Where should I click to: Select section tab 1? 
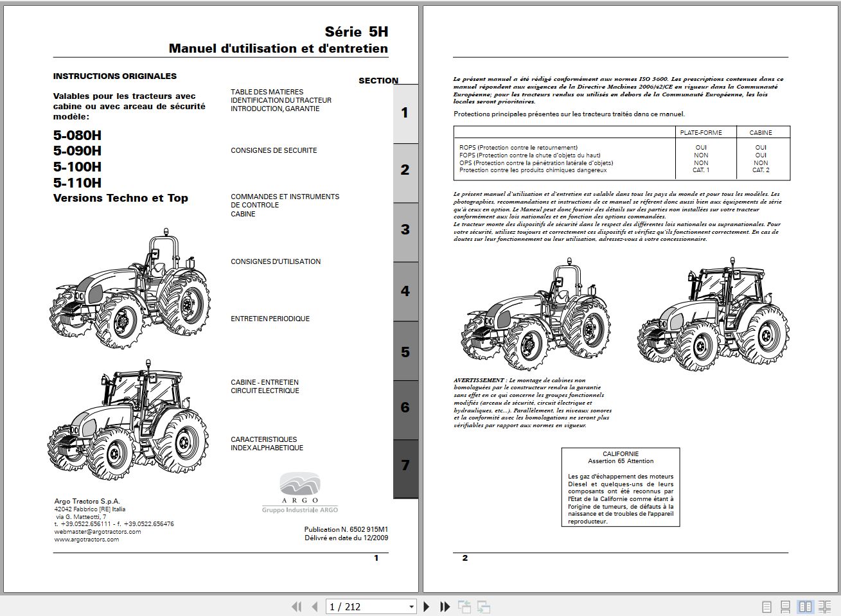pos(405,113)
